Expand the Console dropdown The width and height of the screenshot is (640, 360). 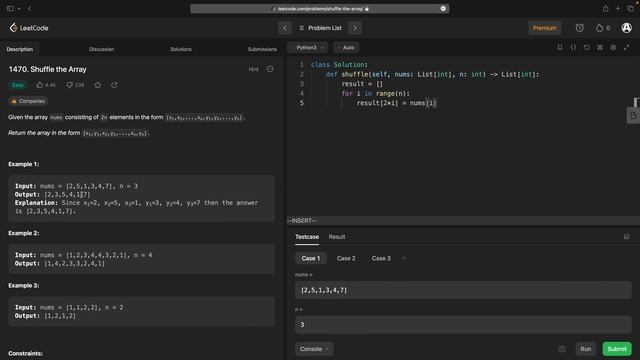[314, 349]
